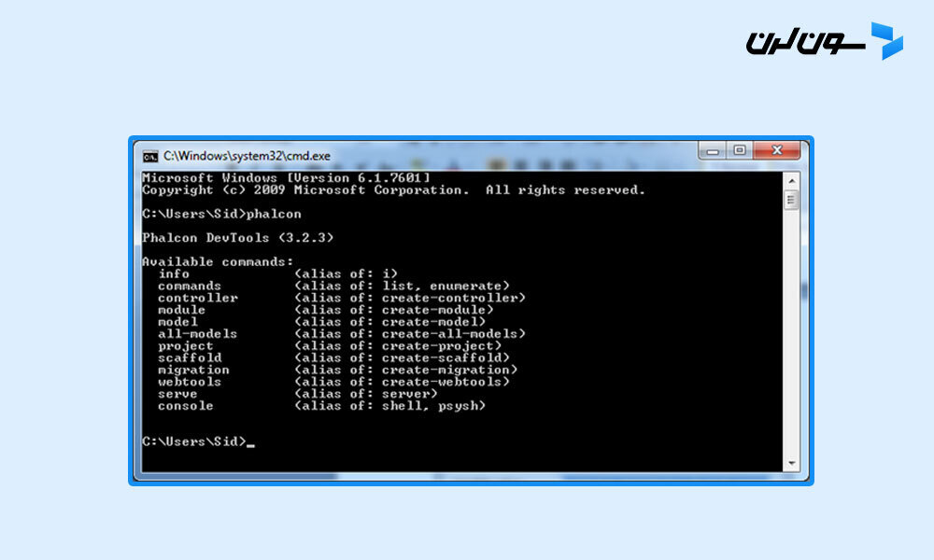Screen dimensions: 934x560
Task: Click '(alias of: create-all-models)' text
Action: [x=410, y=334]
